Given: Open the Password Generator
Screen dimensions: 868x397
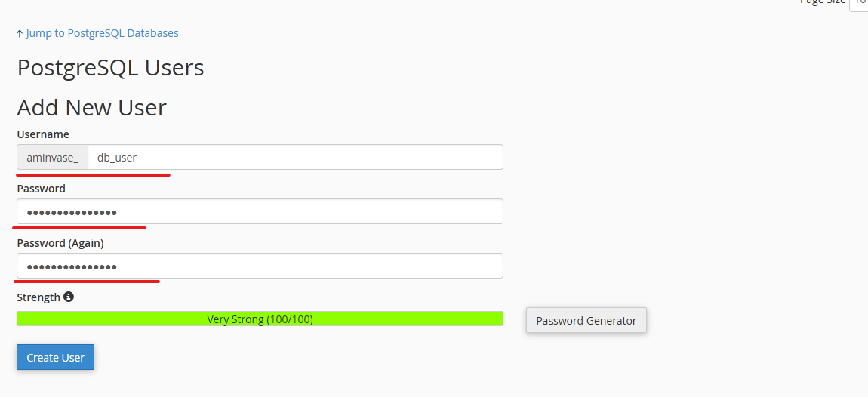Looking at the screenshot, I should (x=586, y=320).
